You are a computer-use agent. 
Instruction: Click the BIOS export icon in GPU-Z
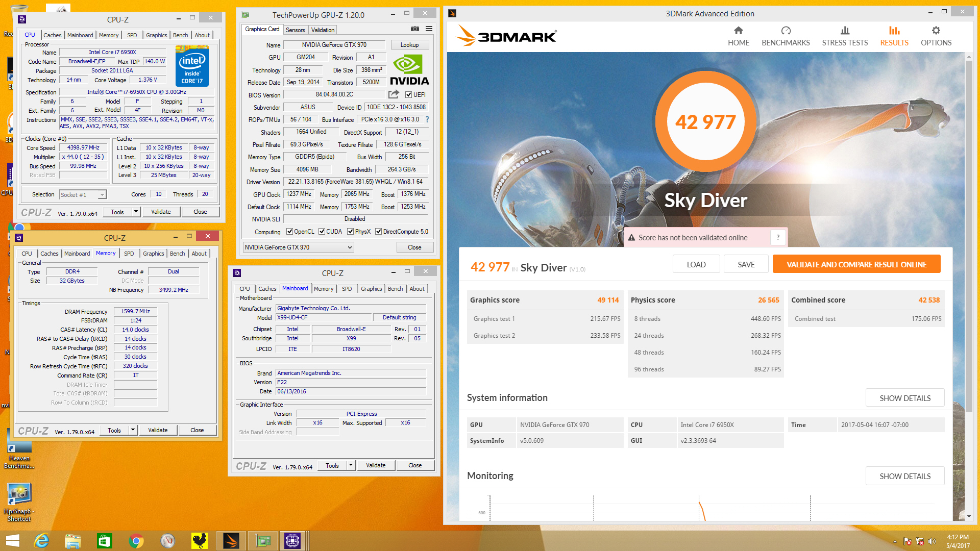(393, 94)
